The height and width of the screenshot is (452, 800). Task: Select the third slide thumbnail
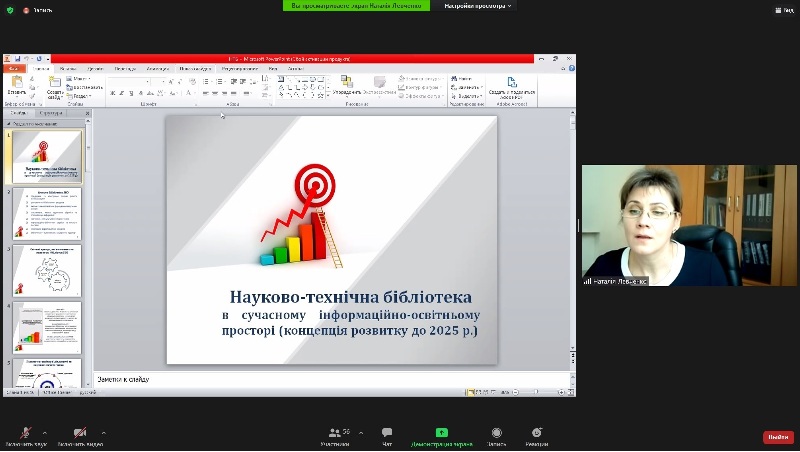tap(47, 270)
